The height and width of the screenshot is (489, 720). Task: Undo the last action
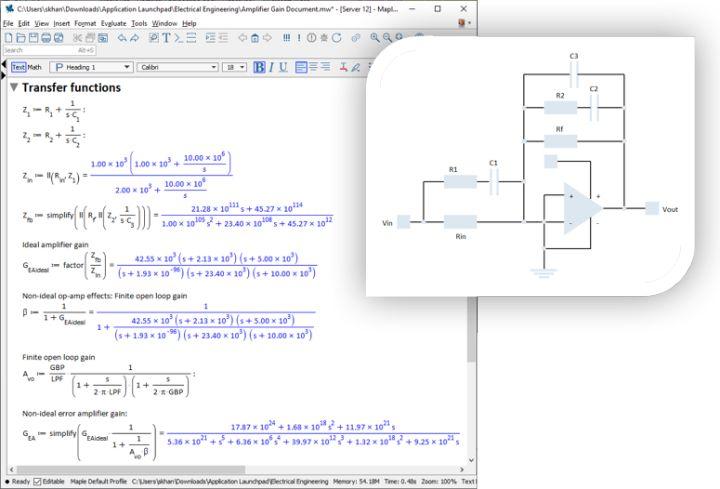point(122,38)
